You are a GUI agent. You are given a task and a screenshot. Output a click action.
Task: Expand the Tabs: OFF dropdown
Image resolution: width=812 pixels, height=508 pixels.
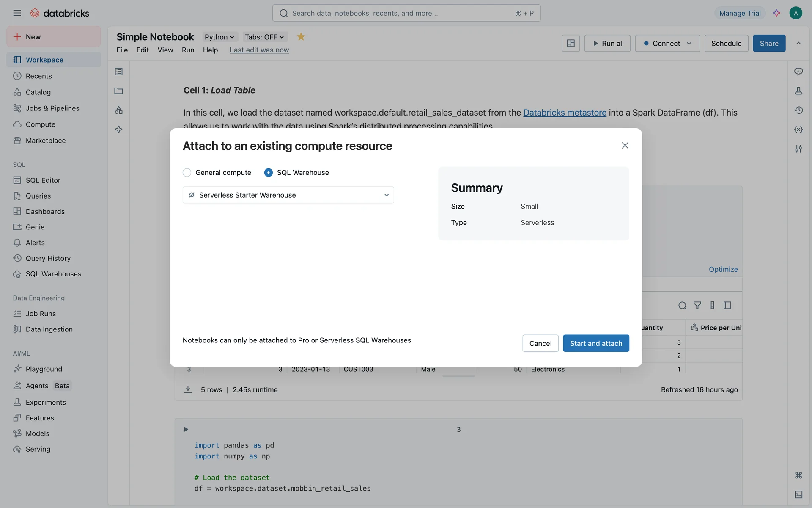[x=264, y=37]
